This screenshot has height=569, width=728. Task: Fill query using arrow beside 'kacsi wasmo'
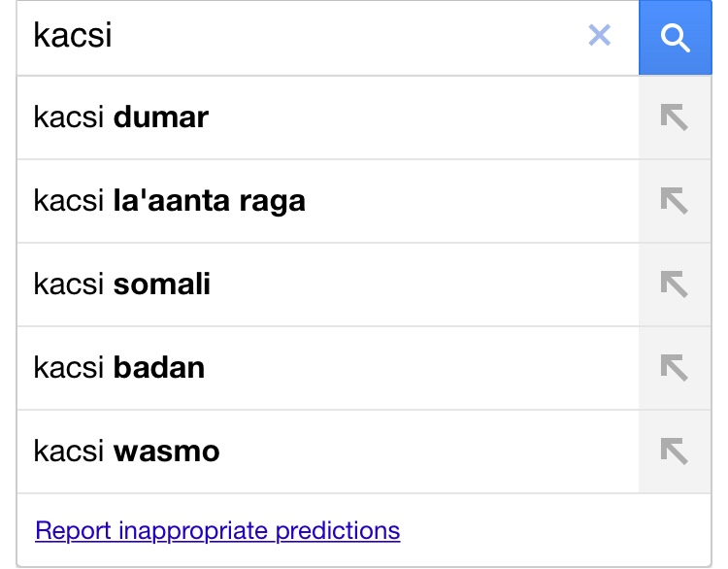click(675, 452)
